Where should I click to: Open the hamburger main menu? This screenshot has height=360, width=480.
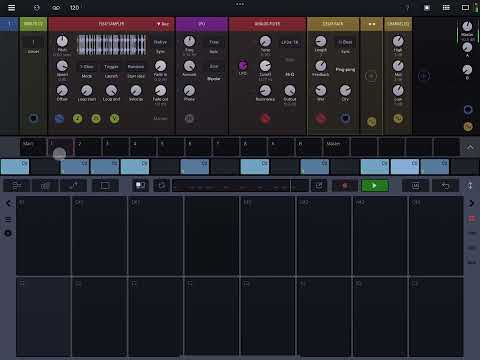(x=11, y=7)
